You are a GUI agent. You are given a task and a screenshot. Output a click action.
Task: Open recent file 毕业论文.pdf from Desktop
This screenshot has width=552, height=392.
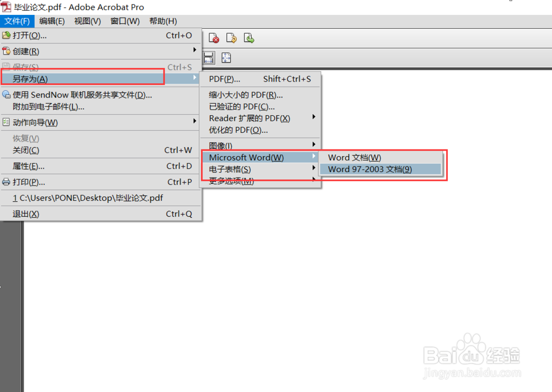[x=101, y=198]
